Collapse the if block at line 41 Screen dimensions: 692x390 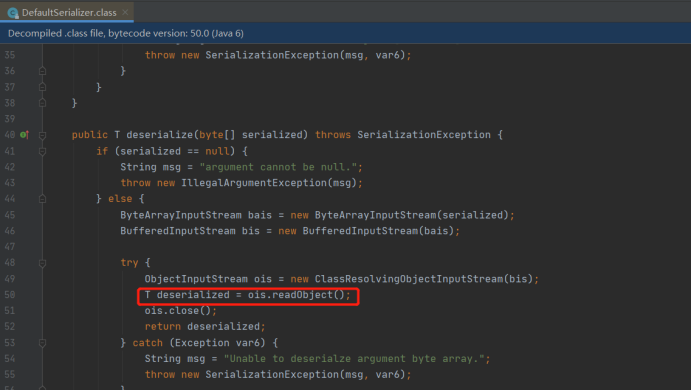[x=42, y=151]
